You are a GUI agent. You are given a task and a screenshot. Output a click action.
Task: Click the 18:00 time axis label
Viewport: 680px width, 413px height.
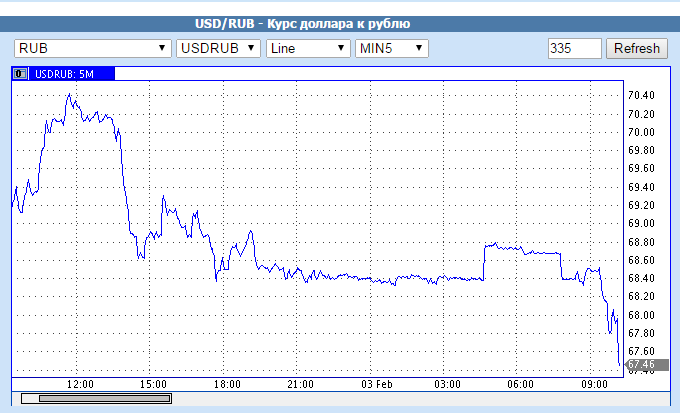(226, 384)
